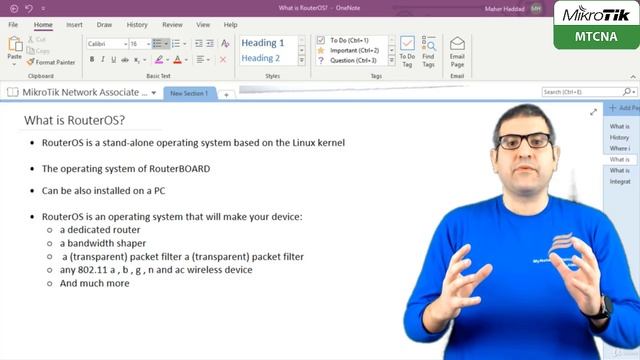
Task: Open the highlight color dropdown arrow
Action: (x=167, y=60)
